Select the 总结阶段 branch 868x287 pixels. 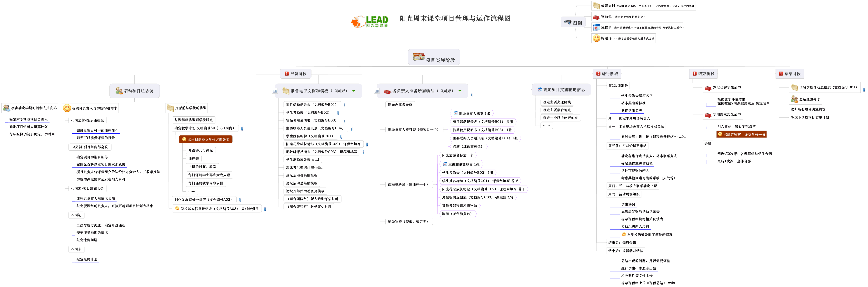790,74
